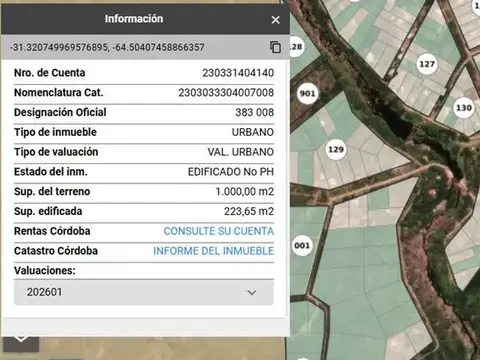This screenshot has width=480, height=360.
Task: Click the coordinates text -31.320749969576895
Action: coord(59,47)
